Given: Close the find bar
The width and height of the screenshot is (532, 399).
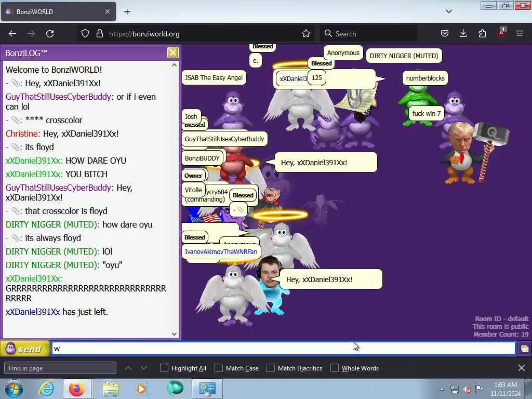Looking at the screenshot, I should coord(522,368).
